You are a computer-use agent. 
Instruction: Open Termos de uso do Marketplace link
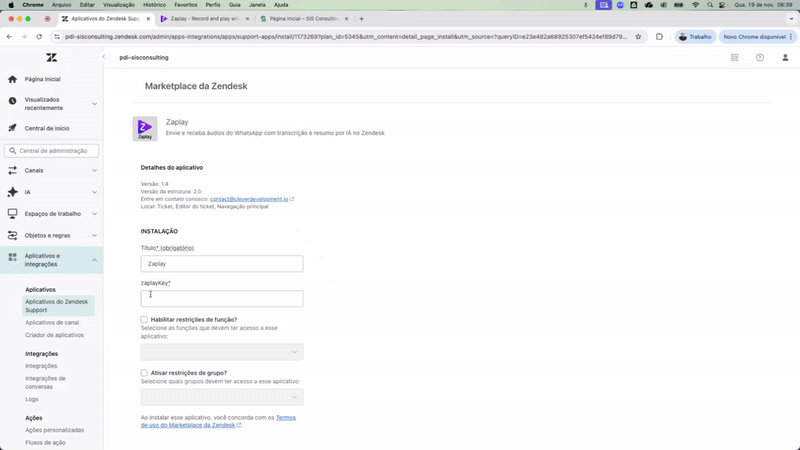(218, 421)
